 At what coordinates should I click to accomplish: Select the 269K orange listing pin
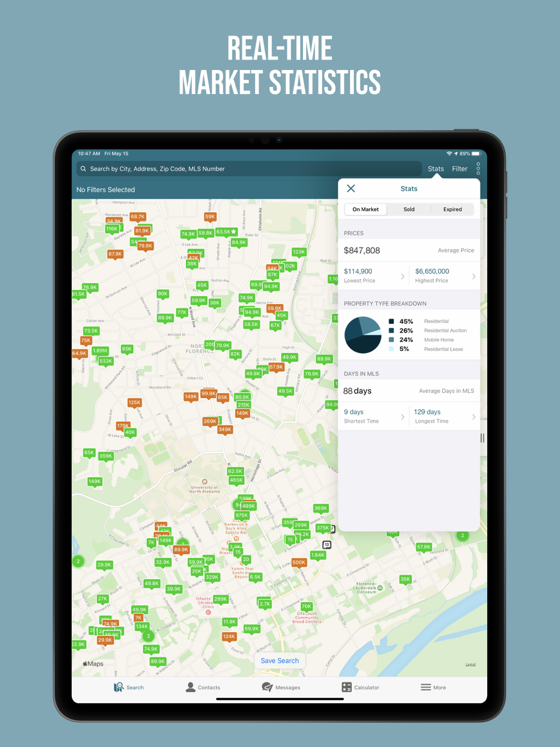pyautogui.click(x=210, y=421)
